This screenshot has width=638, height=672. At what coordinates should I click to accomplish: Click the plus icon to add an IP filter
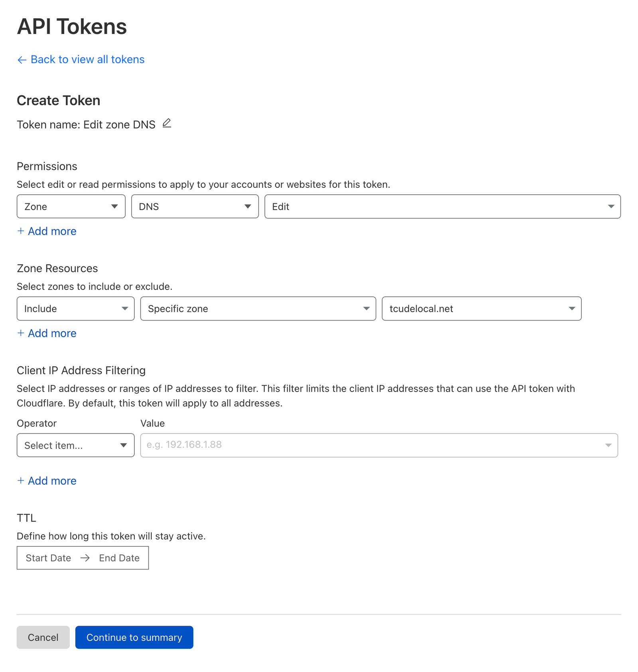coord(21,481)
